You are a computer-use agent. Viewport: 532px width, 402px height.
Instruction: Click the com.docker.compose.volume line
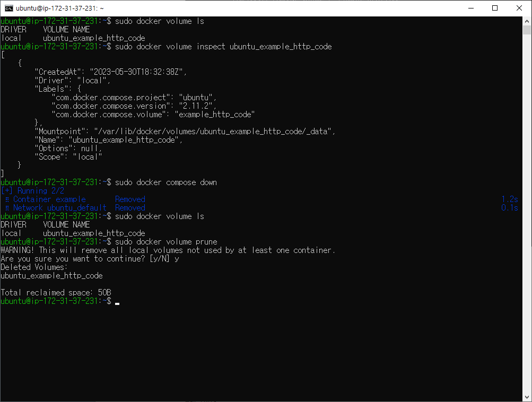[x=153, y=115]
